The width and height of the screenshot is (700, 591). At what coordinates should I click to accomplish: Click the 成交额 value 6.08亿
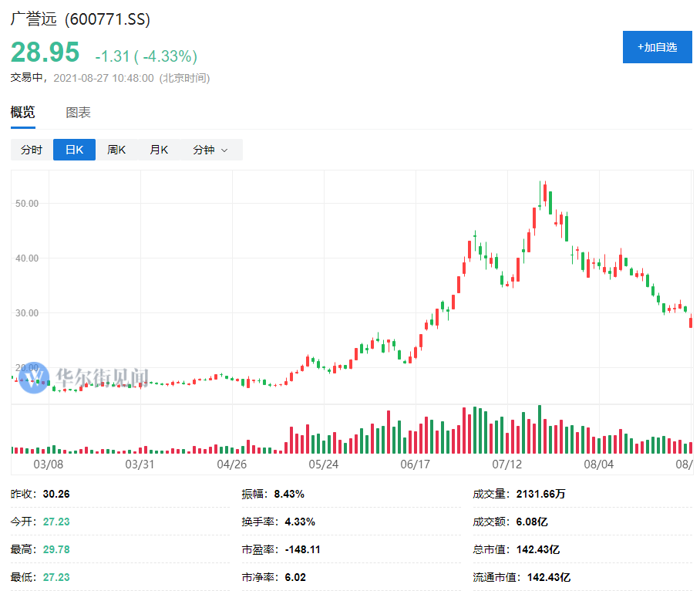pos(532,522)
